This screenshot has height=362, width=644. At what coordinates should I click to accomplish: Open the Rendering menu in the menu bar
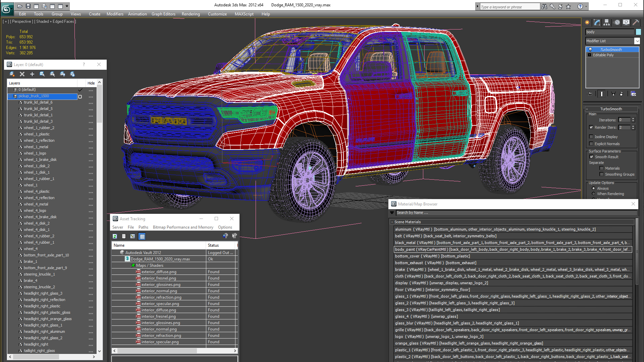[191, 14]
